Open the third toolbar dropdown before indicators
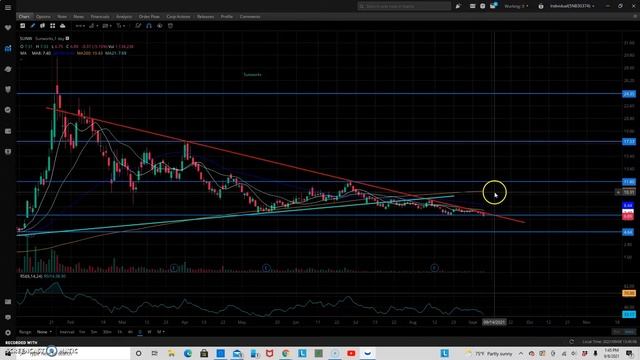This screenshot has height=360, width=640. point(107,26)
